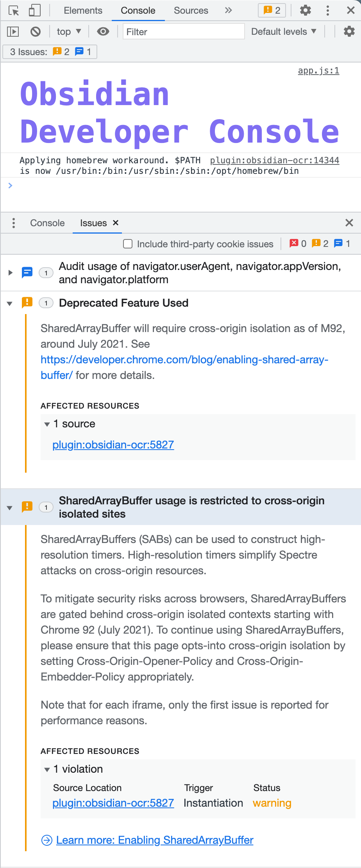Expand the navigator.userAgent audit issue
Viewport: 361px width, 868px height.
tap(10, 273)
